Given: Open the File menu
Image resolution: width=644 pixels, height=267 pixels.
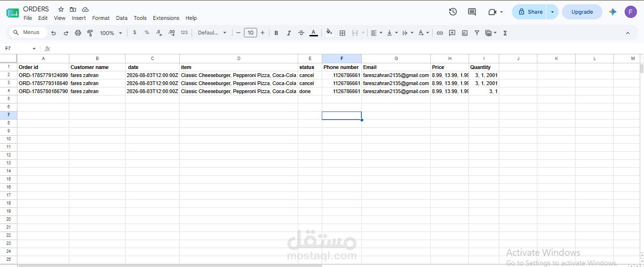Looking at the screenshot, I should (x=28, y=18).
